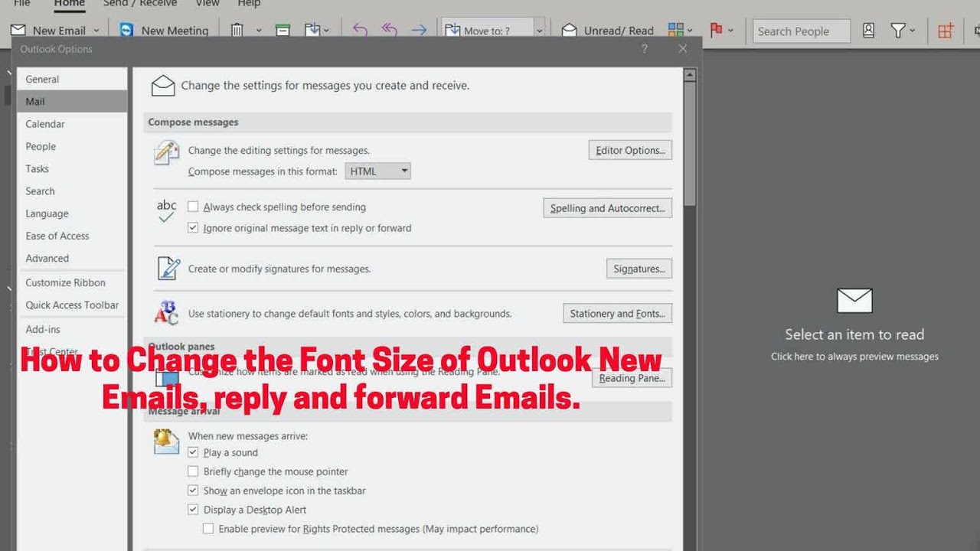980x551 pixels.
Task: Click the Search People input field
Action: [x=802, y=31]
